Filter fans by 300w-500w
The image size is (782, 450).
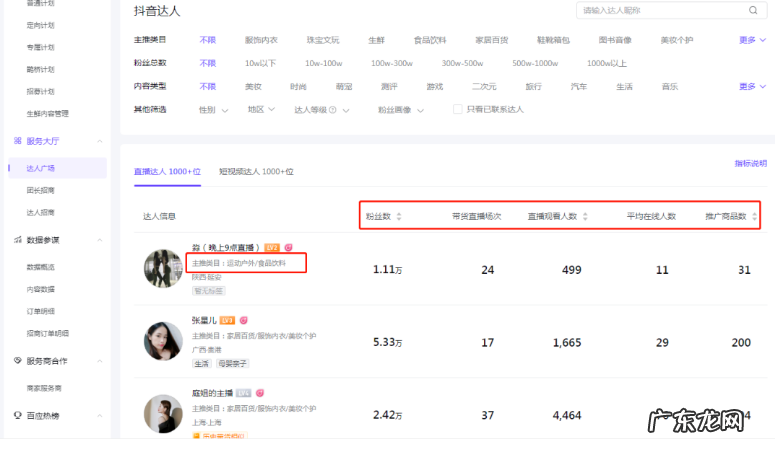(462, 63)
